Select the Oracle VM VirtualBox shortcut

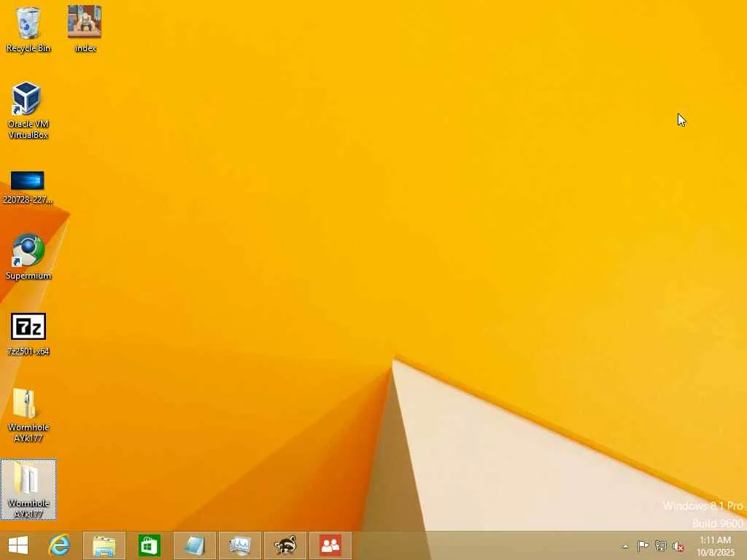point(28,111)
